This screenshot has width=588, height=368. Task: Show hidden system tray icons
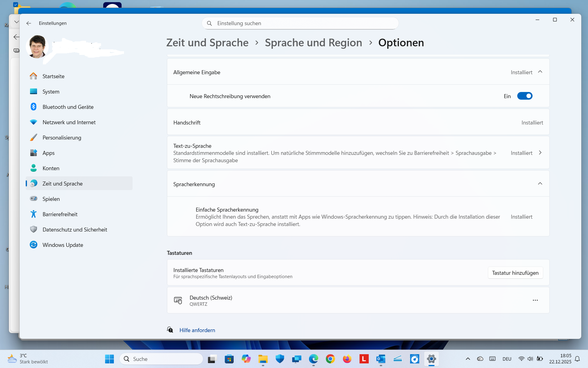point(468,359)
